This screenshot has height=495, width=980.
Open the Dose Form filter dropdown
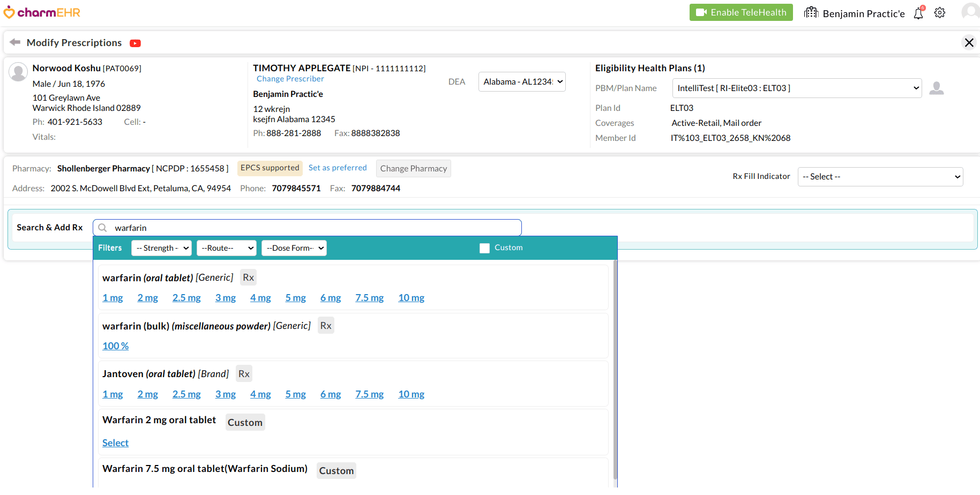pos(294,248)
